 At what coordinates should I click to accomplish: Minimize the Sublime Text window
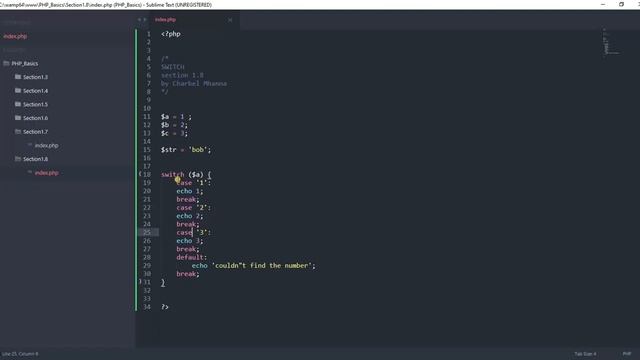point(603,4)
